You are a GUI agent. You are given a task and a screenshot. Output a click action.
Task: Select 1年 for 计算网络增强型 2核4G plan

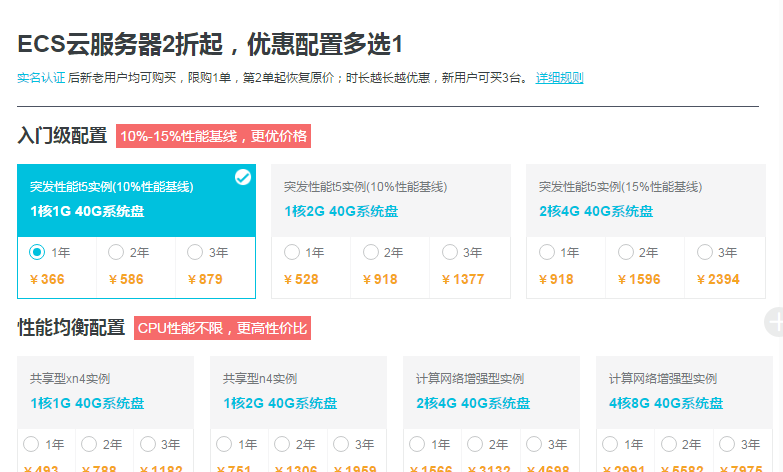click(x=417, y=444)
